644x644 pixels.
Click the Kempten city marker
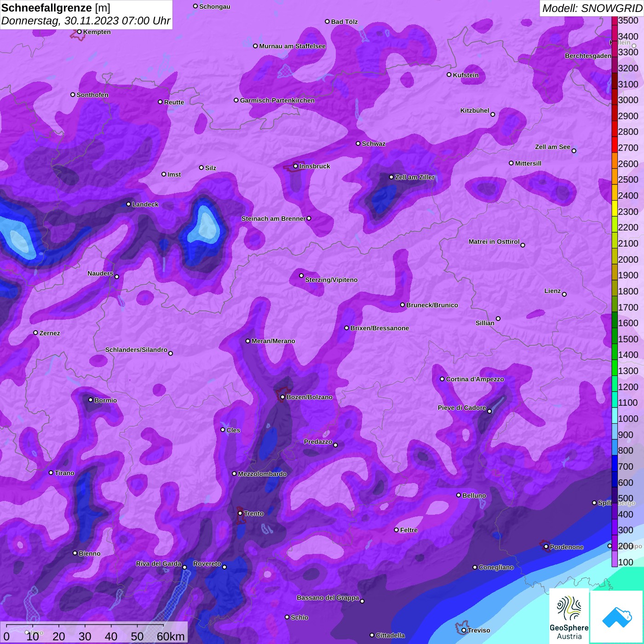79,32
